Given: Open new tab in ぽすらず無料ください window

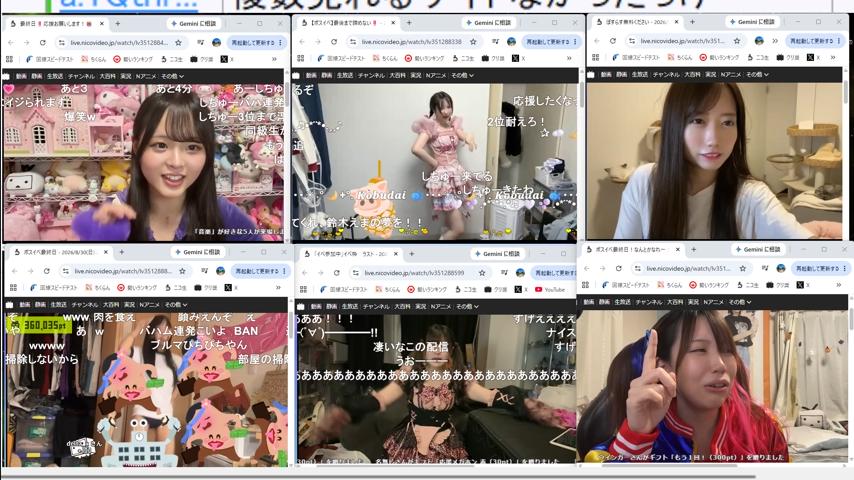Looking at the screenshot, I should tap(692, 22).
